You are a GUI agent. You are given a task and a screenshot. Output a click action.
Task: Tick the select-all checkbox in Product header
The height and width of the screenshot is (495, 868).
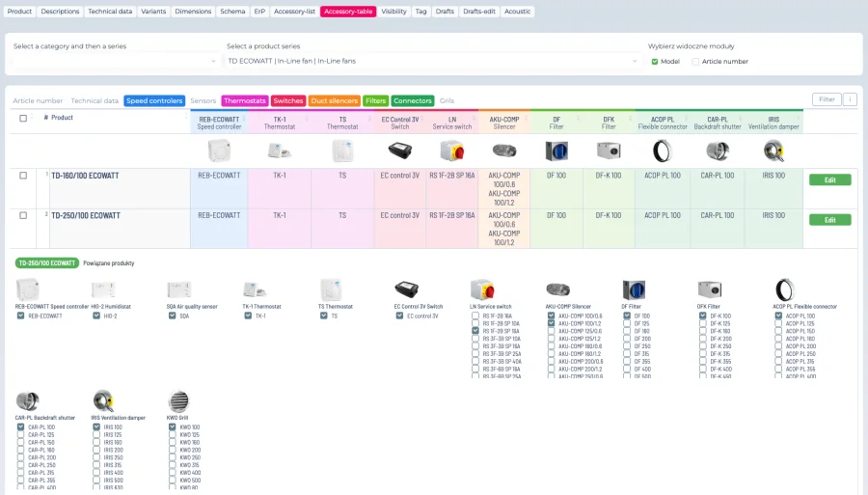(x=23, y=118)
